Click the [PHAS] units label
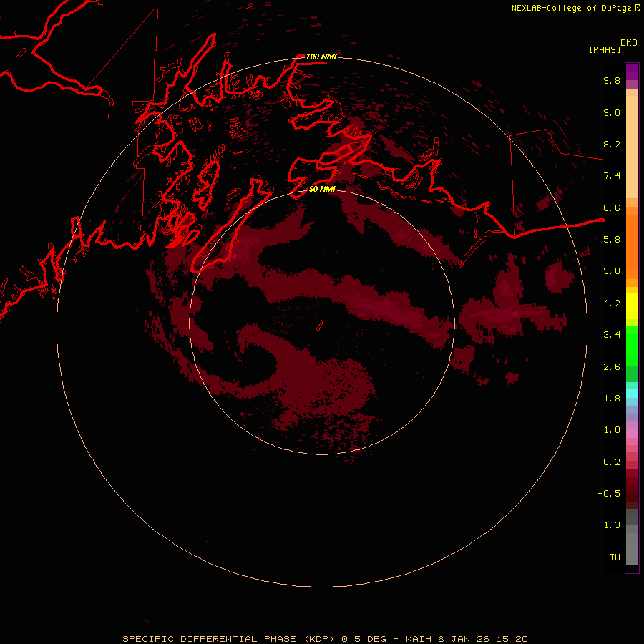The image size is (644, 644). 605,49
